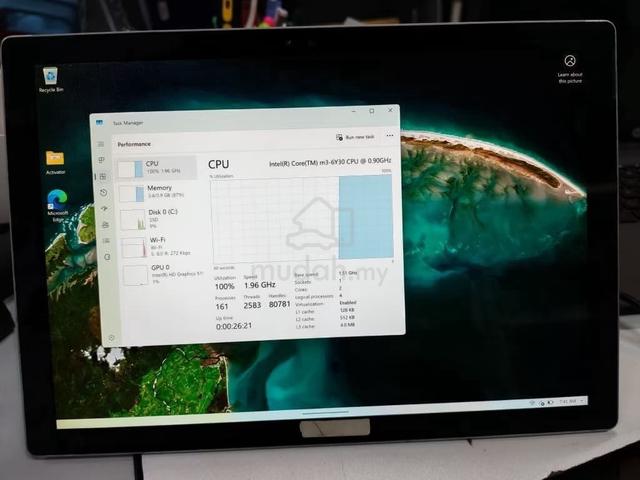Open Details page in sidebar
This screenshot has height=480, width=640.
click(x=106, y=240)
